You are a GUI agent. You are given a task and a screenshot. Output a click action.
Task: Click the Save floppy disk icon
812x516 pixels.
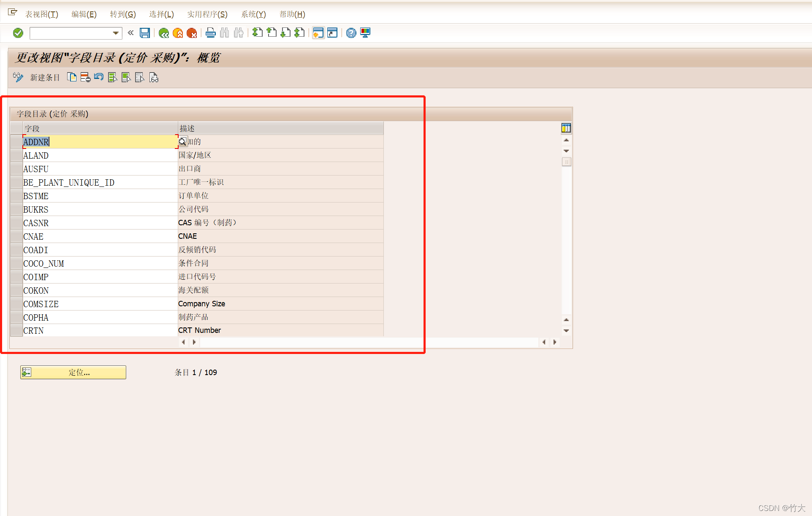[145, 33]
